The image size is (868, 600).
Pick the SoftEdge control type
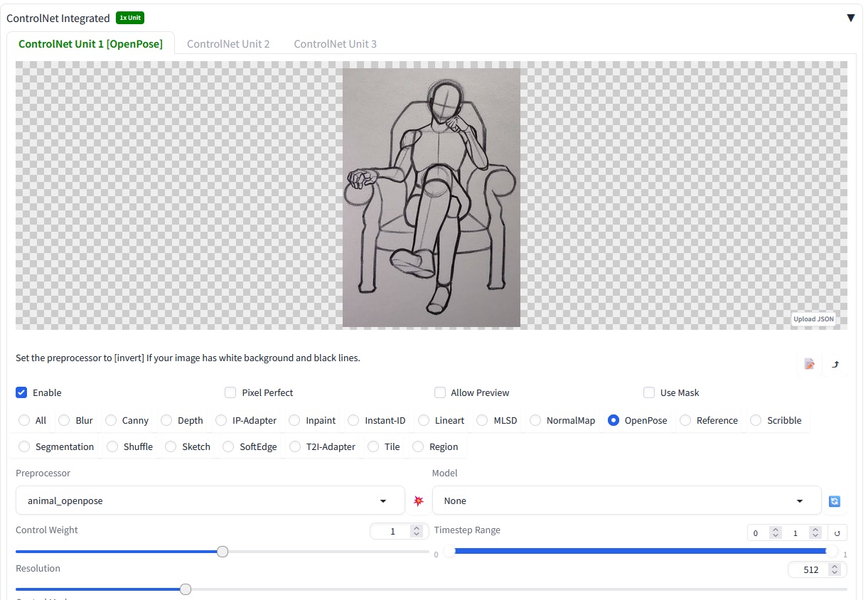(228, 446)
